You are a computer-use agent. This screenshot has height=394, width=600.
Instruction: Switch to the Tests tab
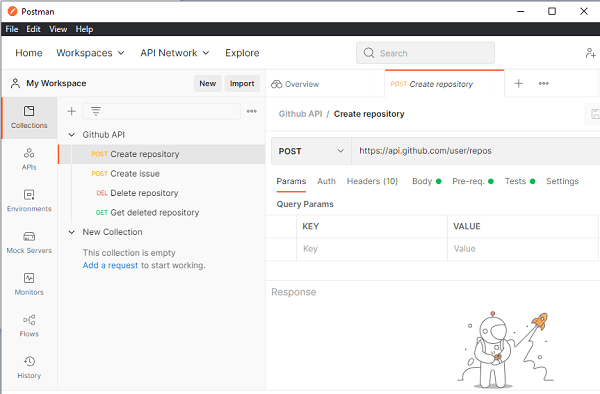pos(520,181)
